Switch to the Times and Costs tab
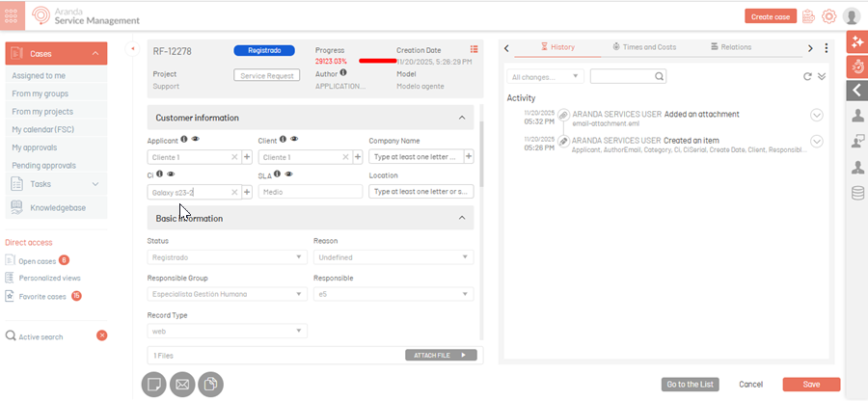 pyautogui.click(x=644, y=46)
